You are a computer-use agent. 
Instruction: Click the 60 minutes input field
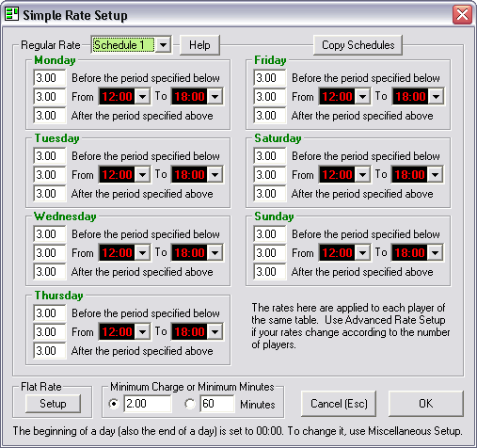[x=217, y=404]
